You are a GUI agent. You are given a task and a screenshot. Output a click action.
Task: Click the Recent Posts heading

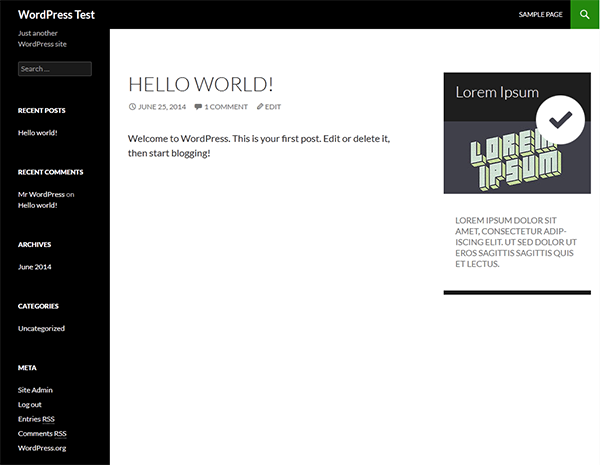tap(41, 111)
